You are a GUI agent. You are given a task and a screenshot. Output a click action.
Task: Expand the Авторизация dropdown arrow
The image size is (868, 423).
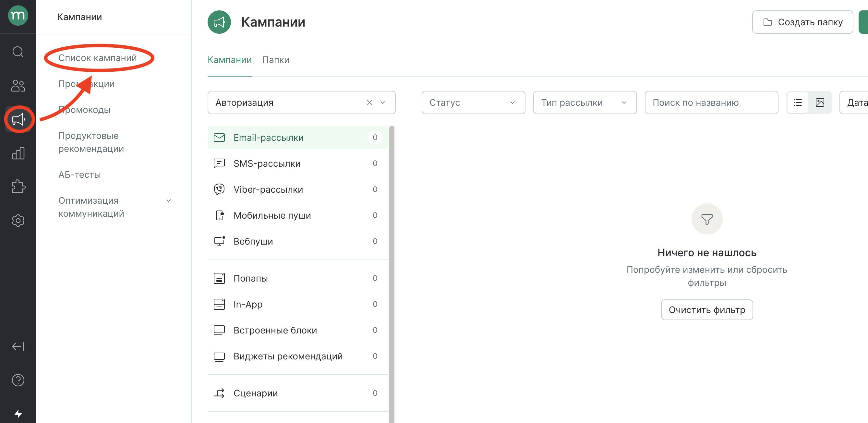pyautogui.click(x=382, y=103)
